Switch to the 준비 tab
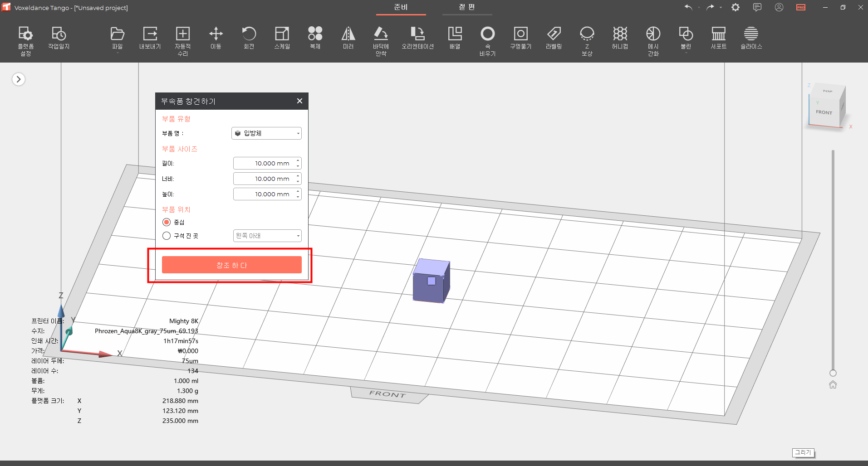868x466 pixels. 401,7
